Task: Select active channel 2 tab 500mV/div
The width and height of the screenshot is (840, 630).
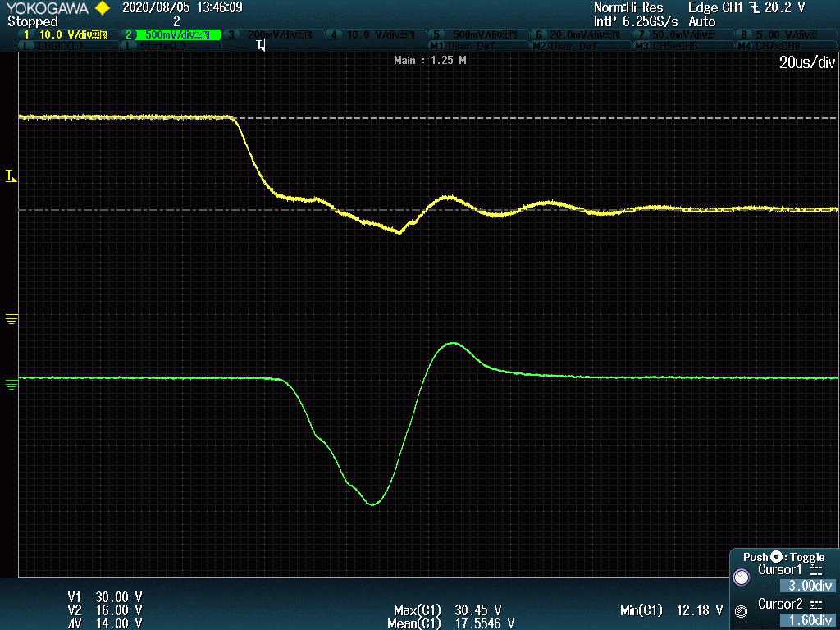Action: tap(172, 34)
